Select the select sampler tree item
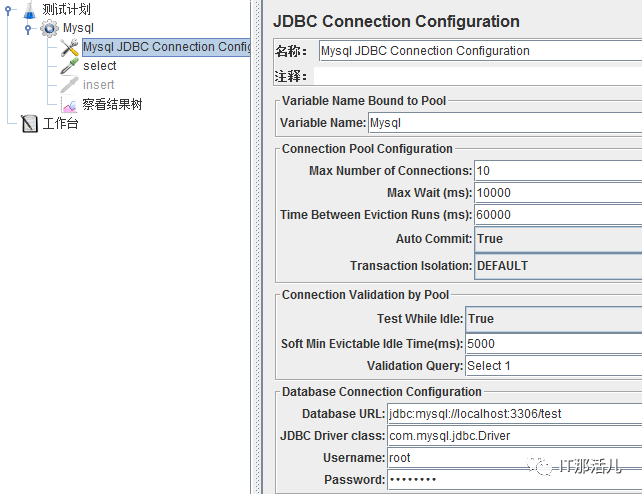 [99, 66]
